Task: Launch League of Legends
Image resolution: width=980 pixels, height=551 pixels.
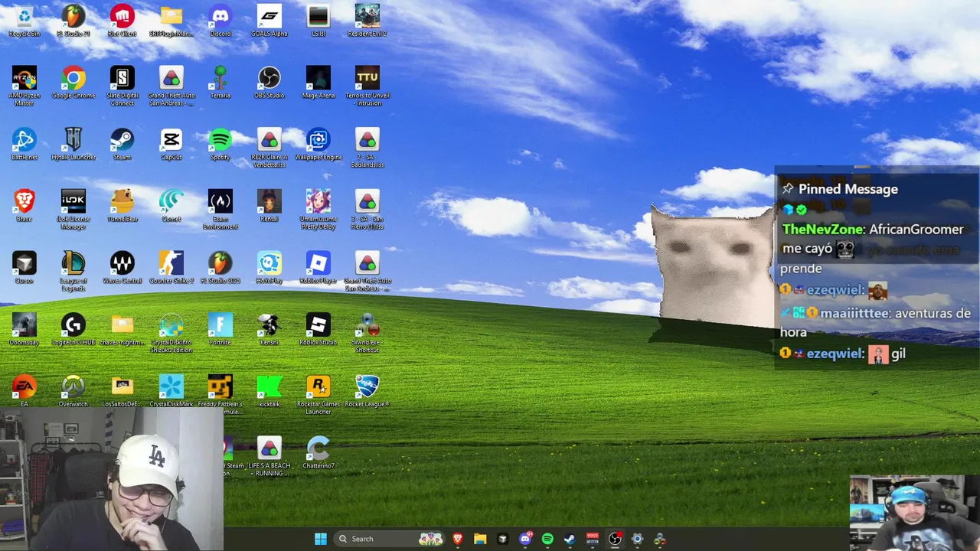Action: pyautogui.click(x=73, y=272)
